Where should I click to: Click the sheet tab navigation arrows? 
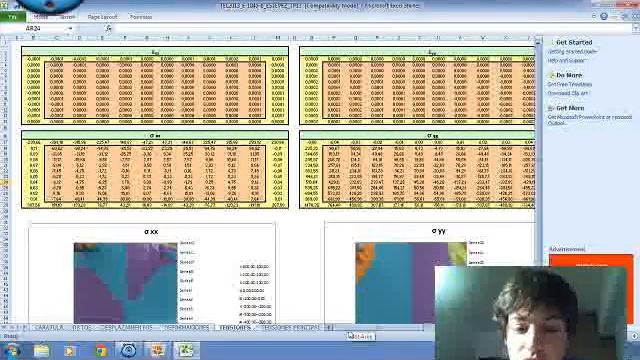[13, 327]
